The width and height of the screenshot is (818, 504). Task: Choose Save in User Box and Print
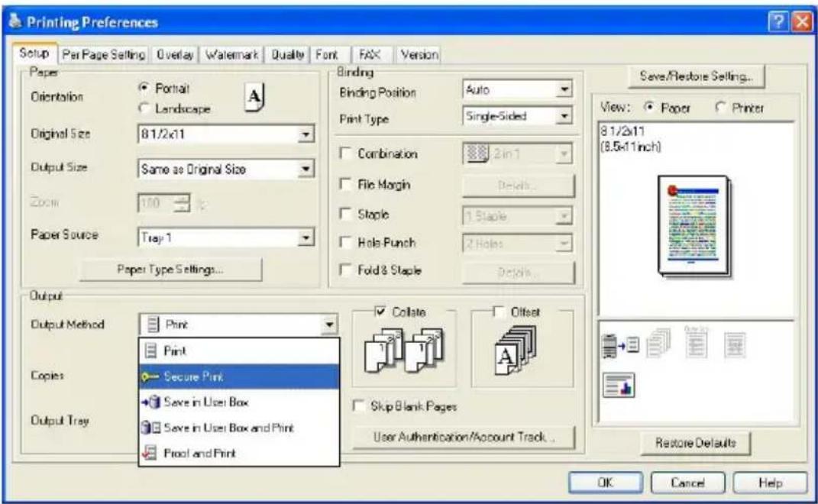239,428
